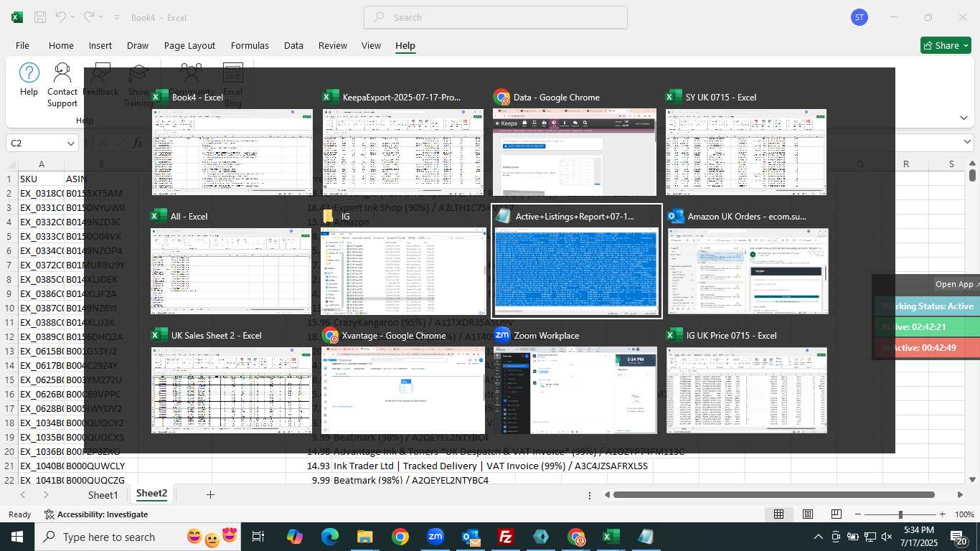Open File Explorer from the taskbar

pos(365,537)
